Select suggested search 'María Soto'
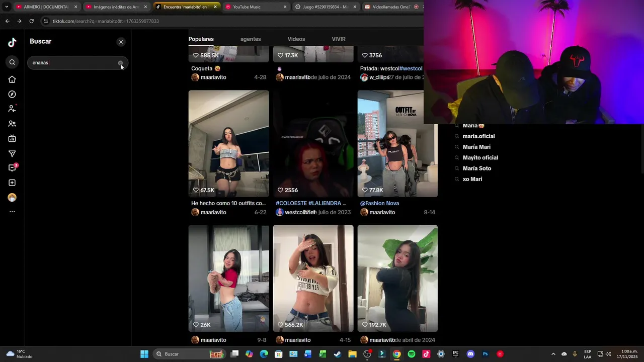This screenshot has width=644, height=362. (477, 168)
